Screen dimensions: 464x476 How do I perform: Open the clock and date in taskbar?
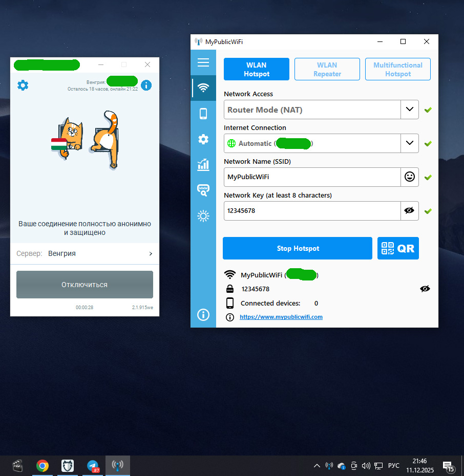[x=419, y=466]
